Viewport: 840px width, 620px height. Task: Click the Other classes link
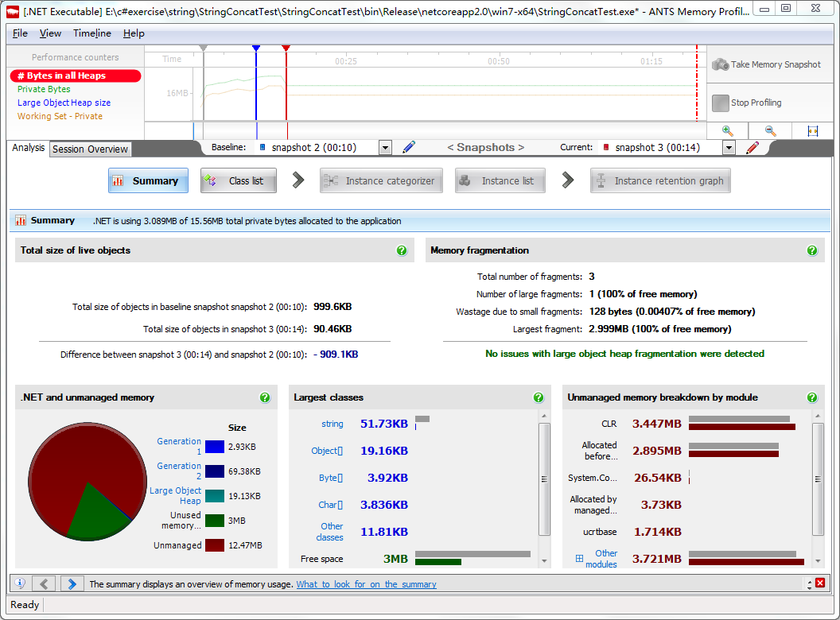tap(330, 532)
